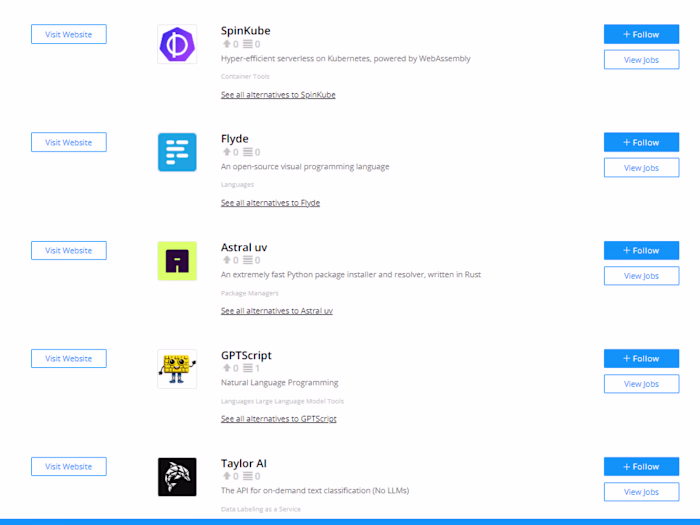700x525 pixels.
Task: Click the Large Language Model Tools tag
Action: [300, 401]
